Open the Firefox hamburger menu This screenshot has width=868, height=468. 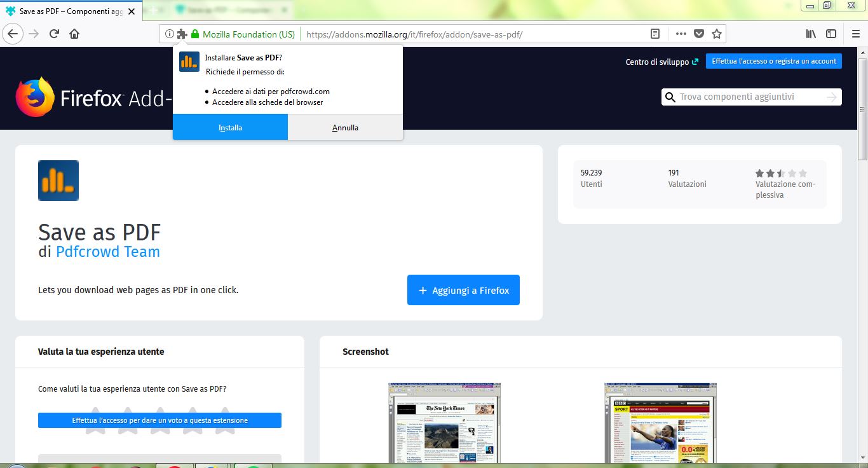point(856,34)
